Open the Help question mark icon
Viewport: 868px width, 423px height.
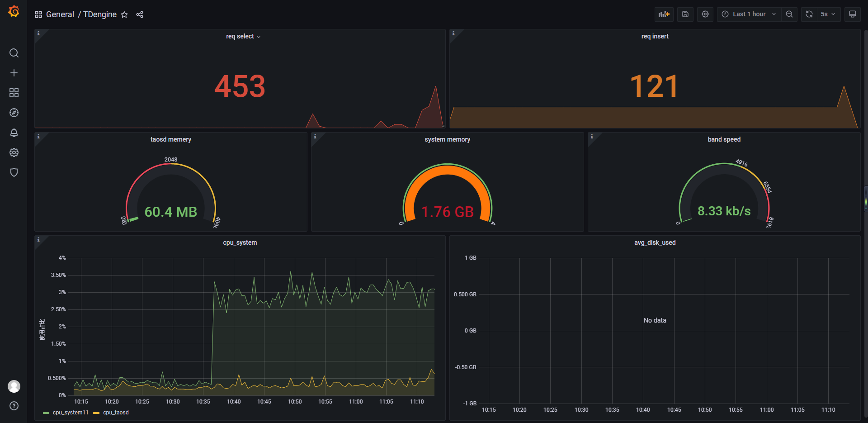click(14, 406)
